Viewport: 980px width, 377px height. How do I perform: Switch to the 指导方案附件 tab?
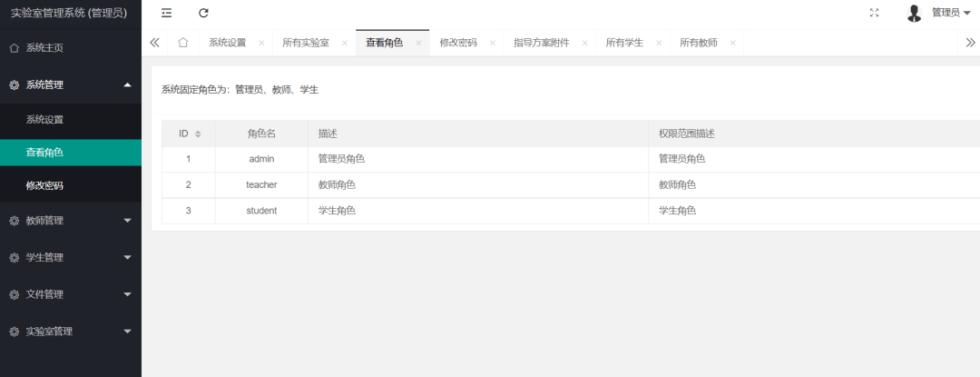[x=541, y=43]
